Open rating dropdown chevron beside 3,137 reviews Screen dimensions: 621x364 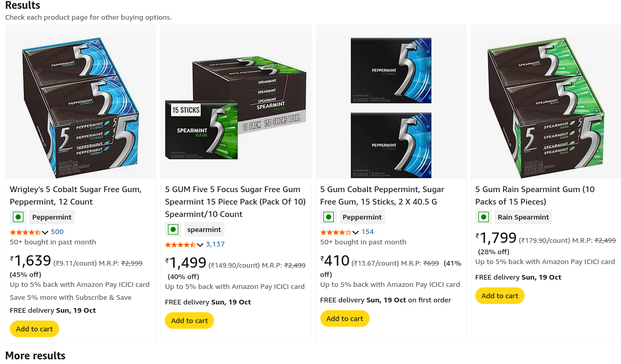pos(200,245)
